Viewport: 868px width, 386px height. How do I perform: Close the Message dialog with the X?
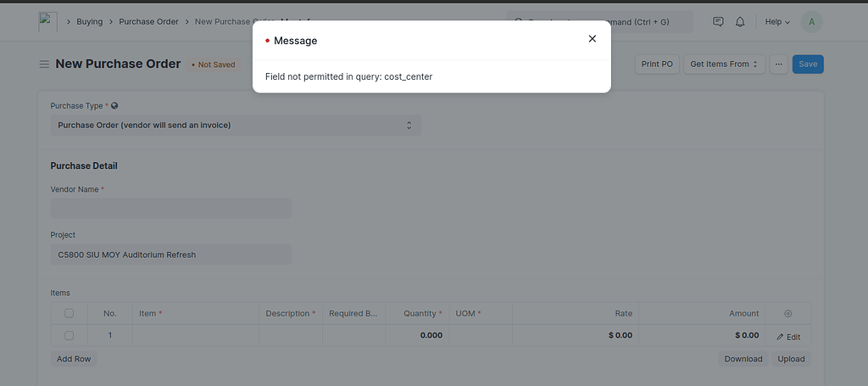[593, 39]
